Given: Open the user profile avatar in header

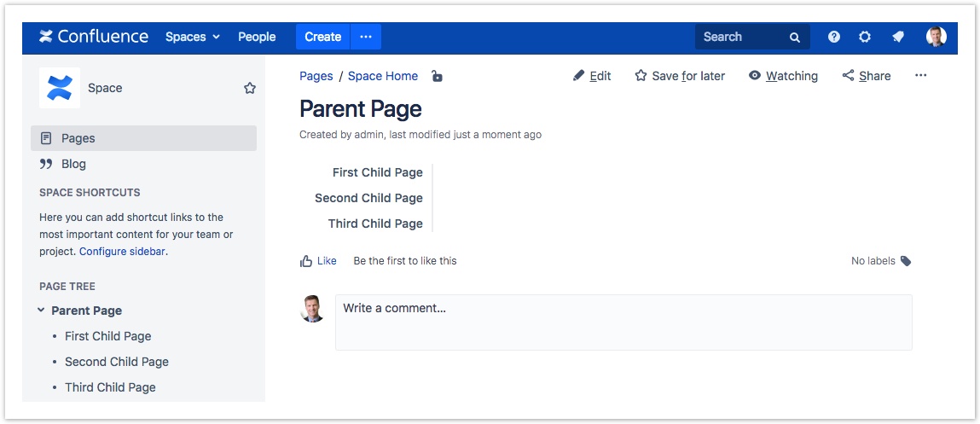Looking at the screenshot, I should [x=936, y=37].
